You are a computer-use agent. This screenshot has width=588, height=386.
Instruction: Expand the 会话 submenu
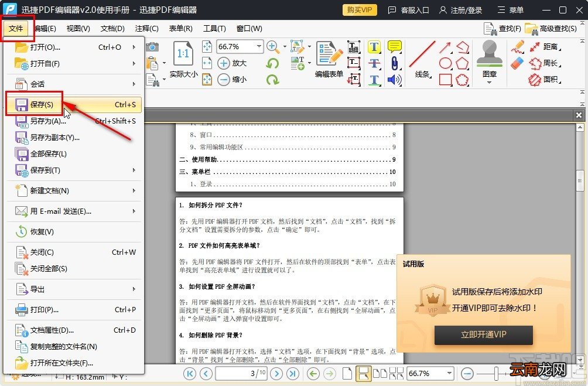pos(74,84)
